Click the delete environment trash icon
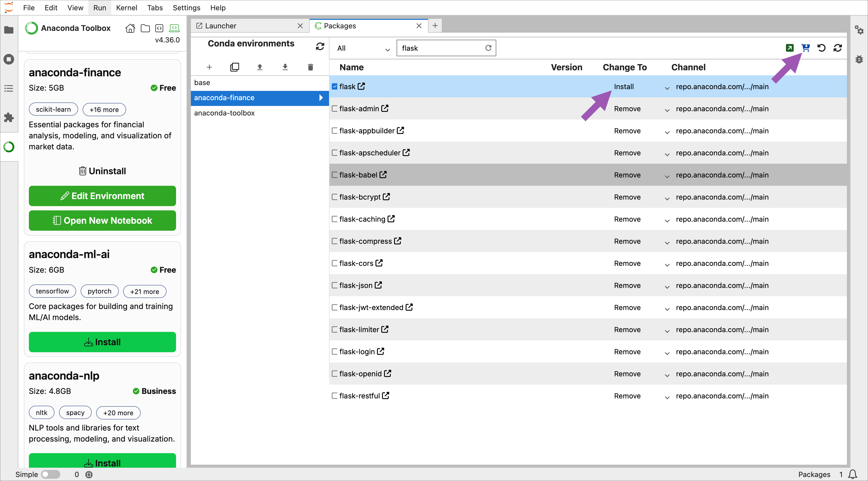Image resolution: width=868 pixels, height=481 pixels. pos(310,67)
